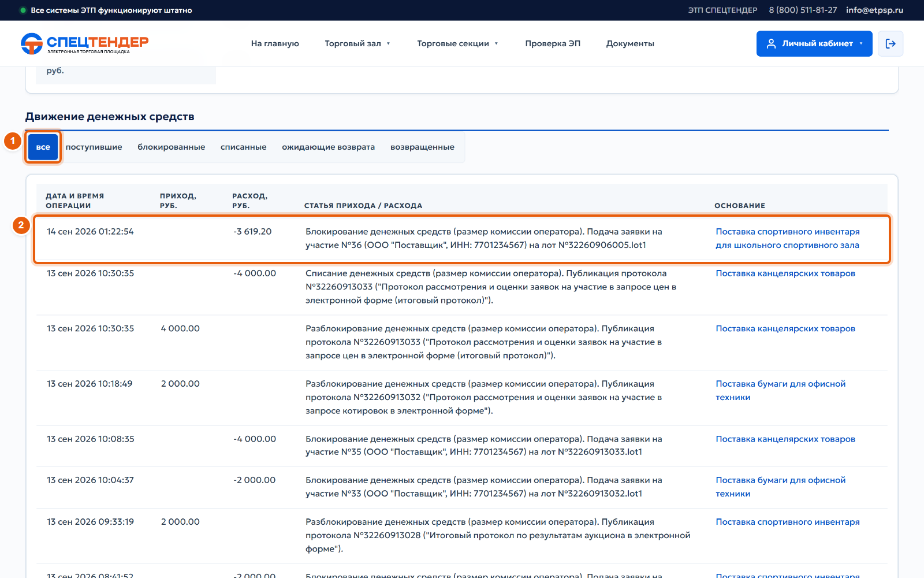Click the Движение денежных средств heading

click(x=110, y=117)
